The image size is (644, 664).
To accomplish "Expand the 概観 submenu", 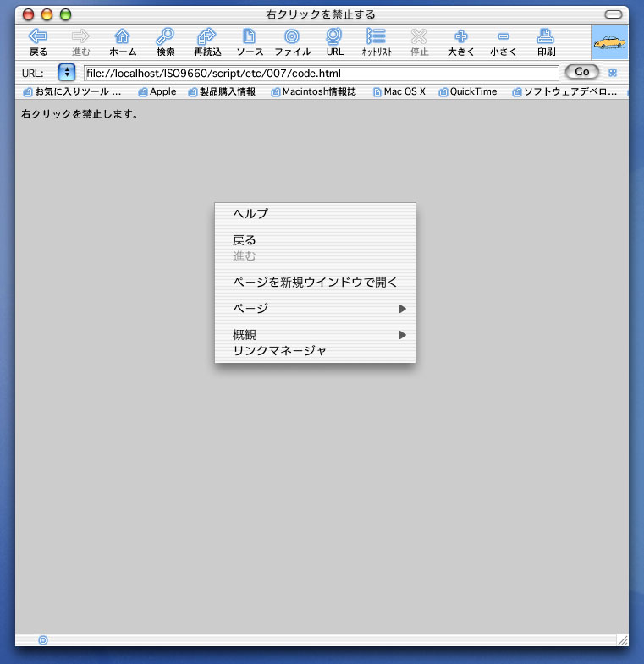I will pos(315,335).
